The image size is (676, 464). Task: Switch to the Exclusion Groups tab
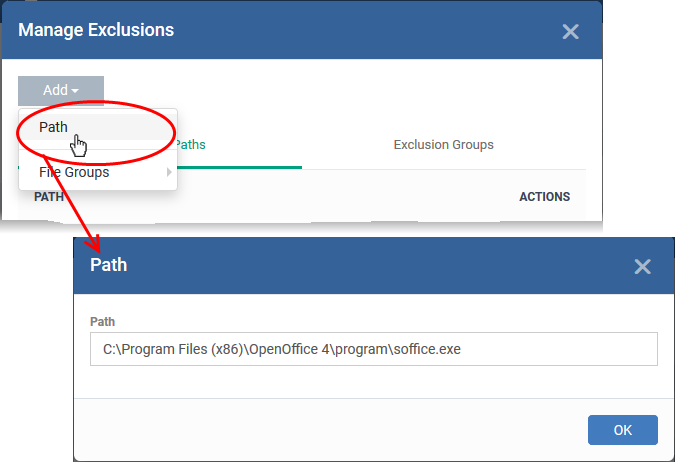point(443,144)
